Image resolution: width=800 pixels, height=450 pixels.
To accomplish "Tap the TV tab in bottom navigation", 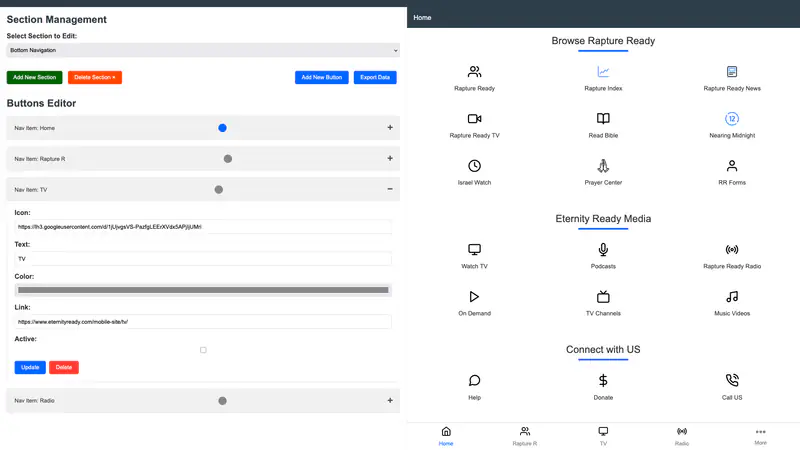I will coord(603,436).
